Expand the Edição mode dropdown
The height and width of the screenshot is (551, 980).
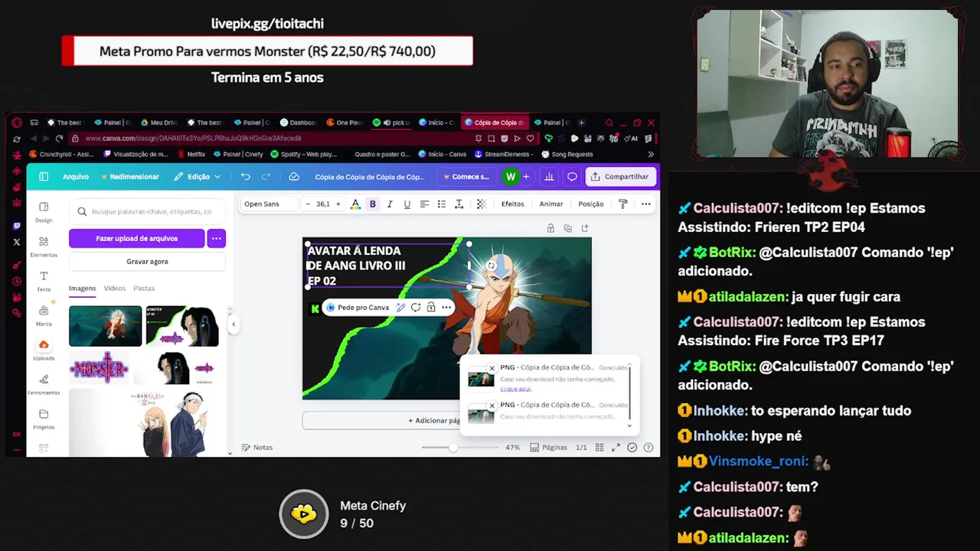197,177
